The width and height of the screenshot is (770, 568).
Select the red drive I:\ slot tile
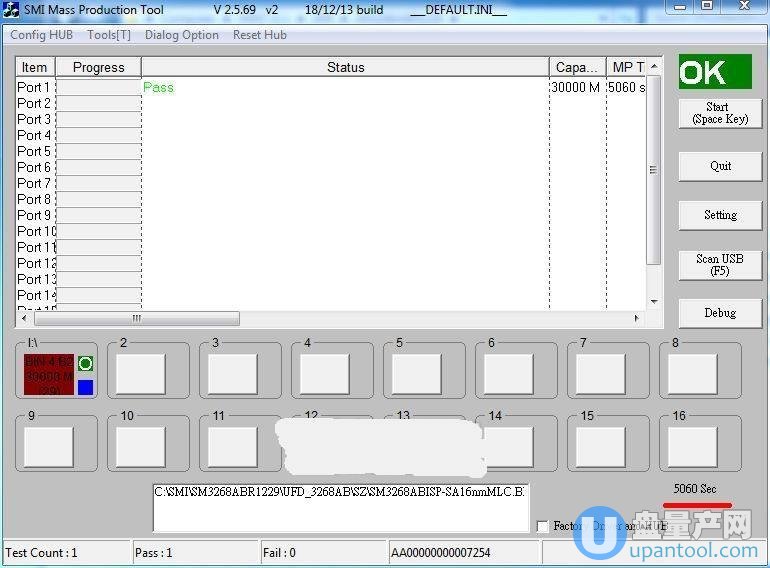pos(49,374)
